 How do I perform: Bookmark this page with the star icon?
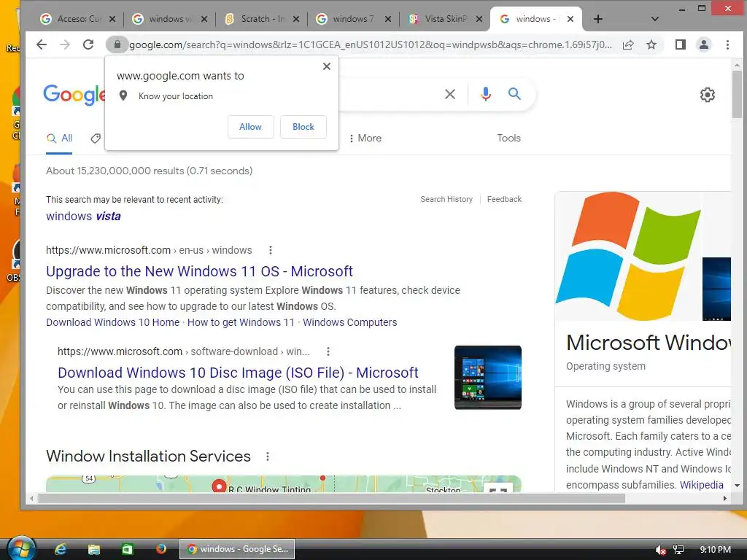(651, 44)
